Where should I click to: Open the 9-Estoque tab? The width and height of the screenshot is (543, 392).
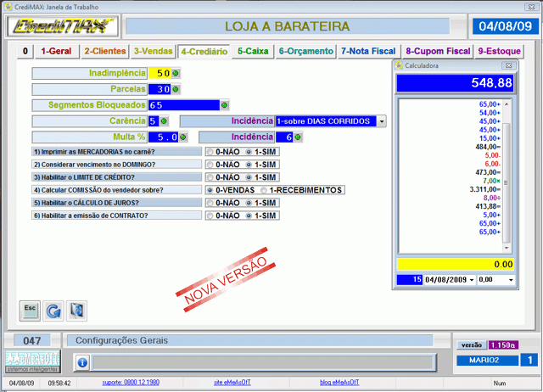[x=499, y=52]
